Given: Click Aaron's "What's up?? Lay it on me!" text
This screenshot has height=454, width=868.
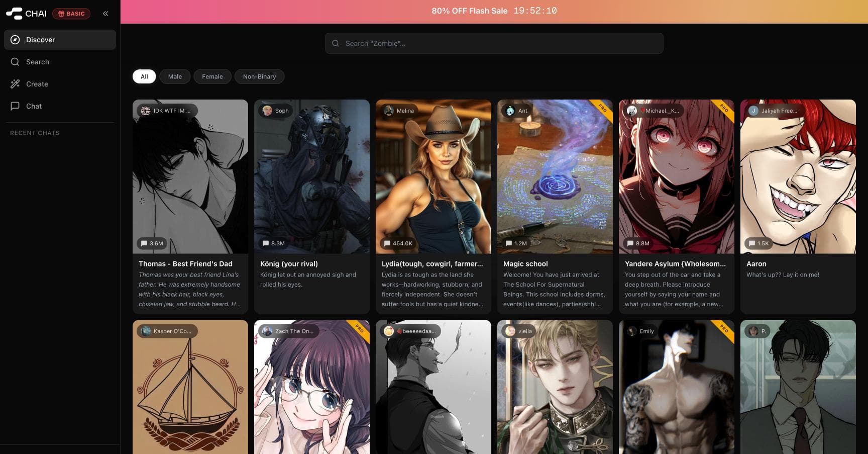Looking at the screenshot, I should click(783, 275).
